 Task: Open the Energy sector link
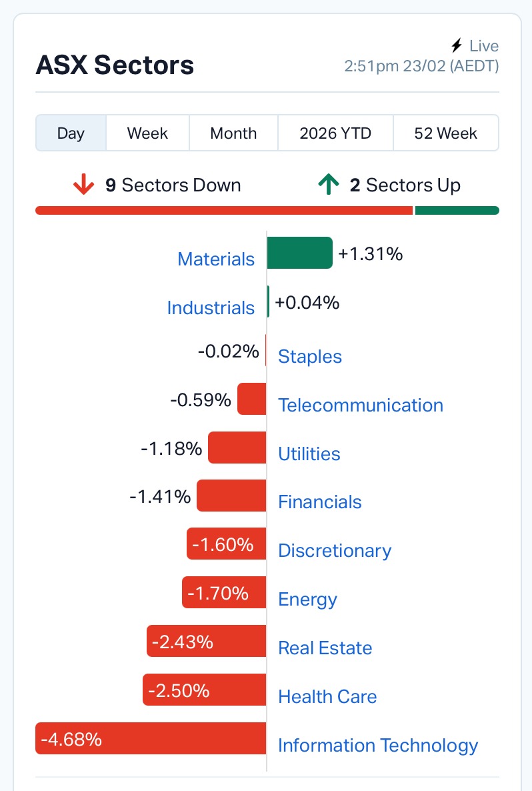307,599
